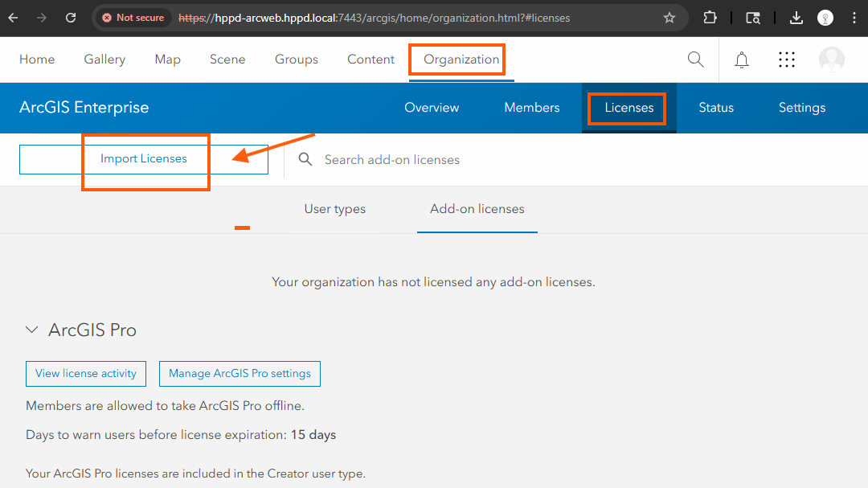
Task: Click the Not secure site info badge
Action: coord(133,18)
